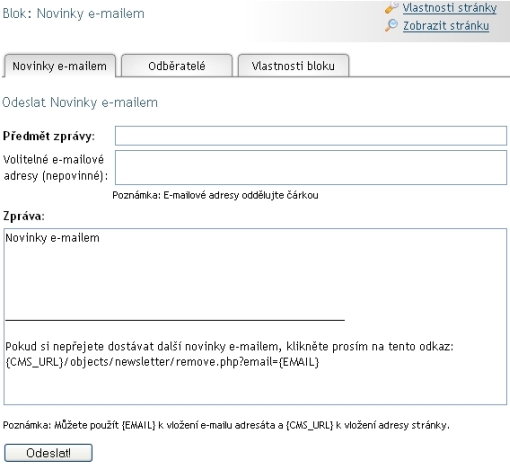Open the Zobrazit stránku link
Screen dimensions: 510x469
click(x=446, y=26)
